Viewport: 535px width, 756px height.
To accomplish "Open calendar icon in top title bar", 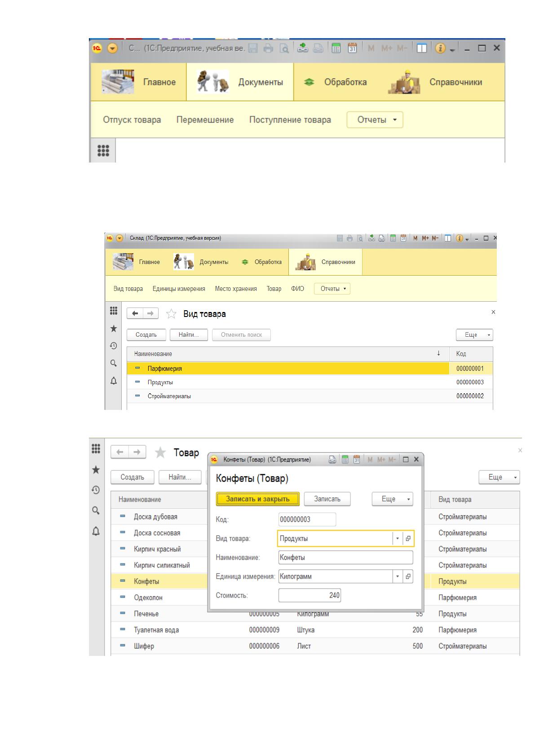I will [353, 48].
